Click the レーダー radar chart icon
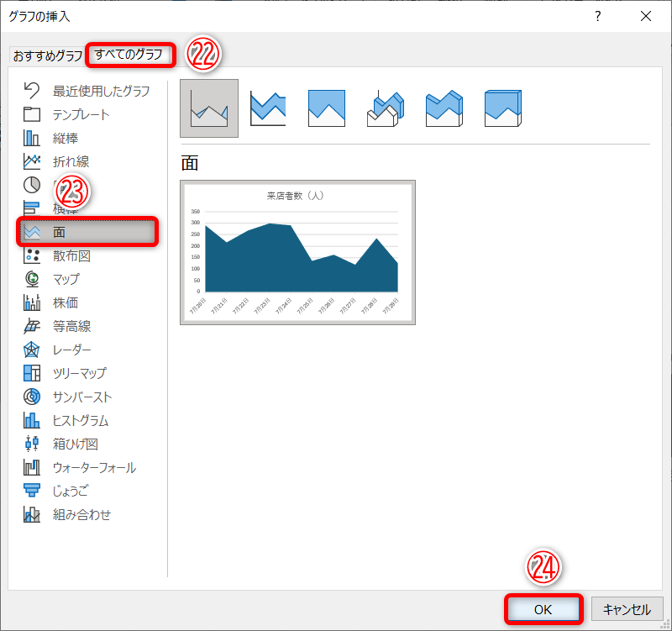Screen dimensions: 672x631 (32, 350)
